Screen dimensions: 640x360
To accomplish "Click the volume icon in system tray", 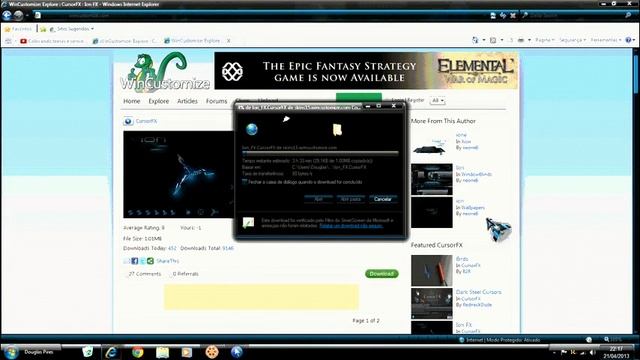I will tap(592, 352).
